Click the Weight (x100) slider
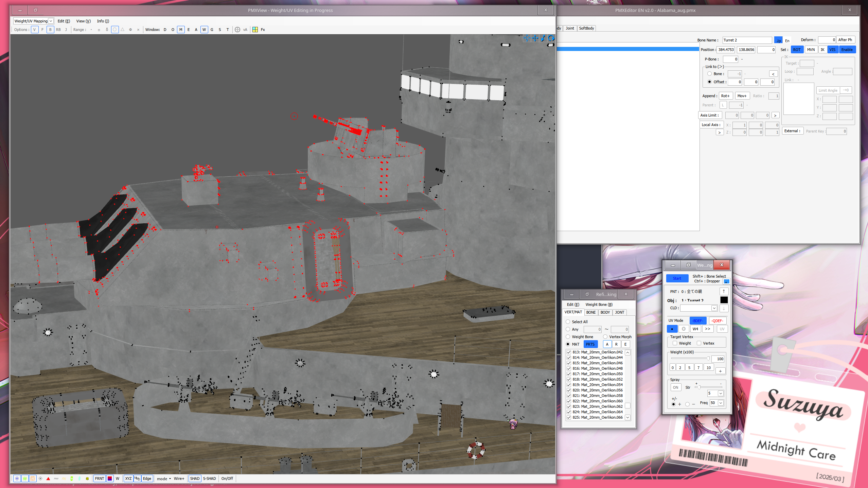 (690, 359)
